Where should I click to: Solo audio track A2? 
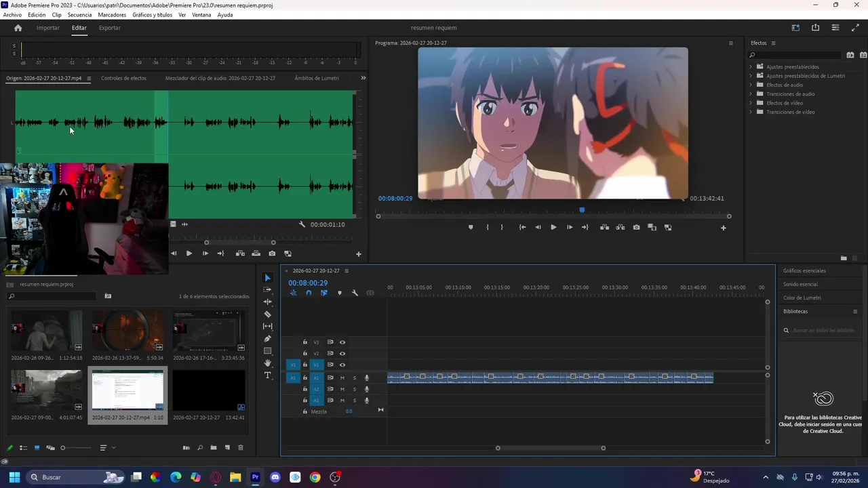point(354,389)
